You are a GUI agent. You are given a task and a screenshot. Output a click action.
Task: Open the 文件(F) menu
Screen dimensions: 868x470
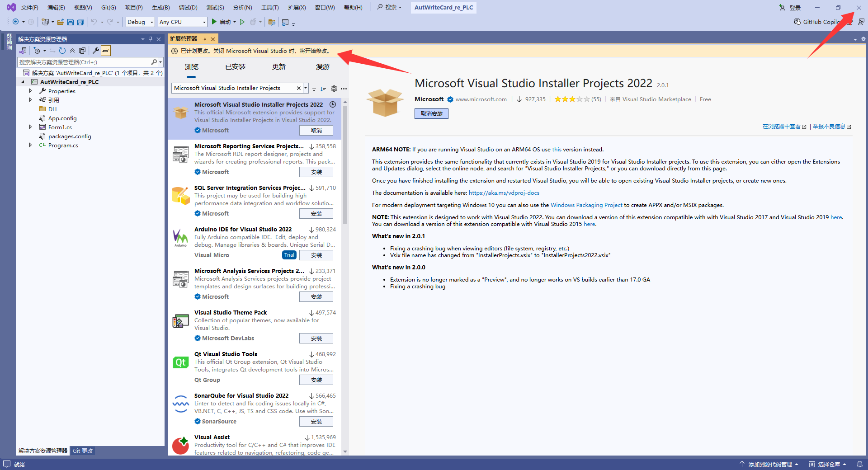(29, 7)
